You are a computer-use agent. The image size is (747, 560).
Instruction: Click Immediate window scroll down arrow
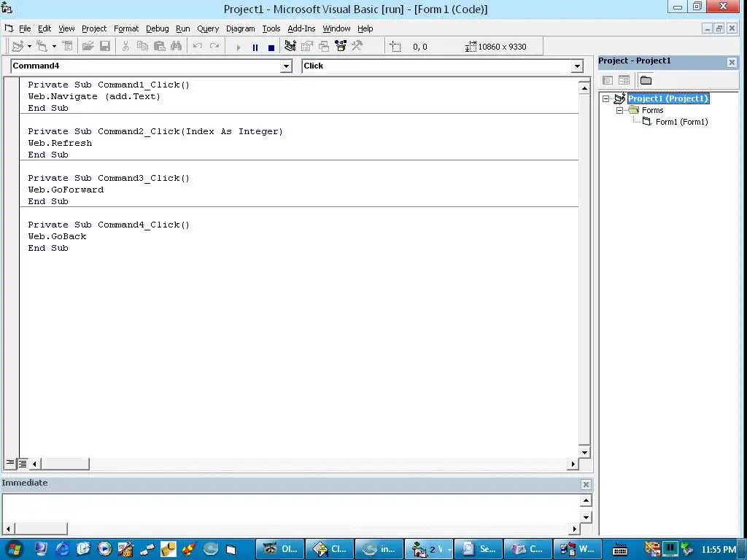tap(586, 517)
